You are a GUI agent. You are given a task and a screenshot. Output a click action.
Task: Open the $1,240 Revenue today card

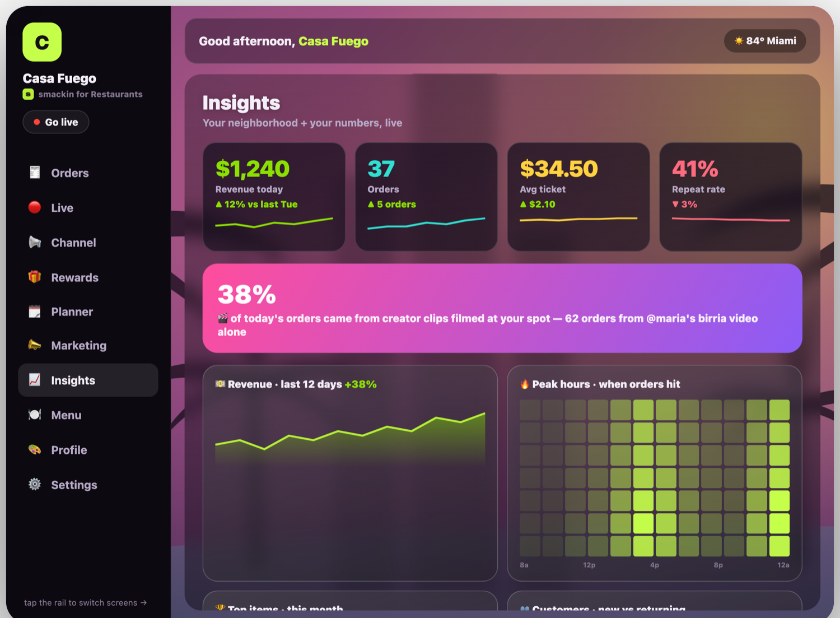click(x=274, y=197)
